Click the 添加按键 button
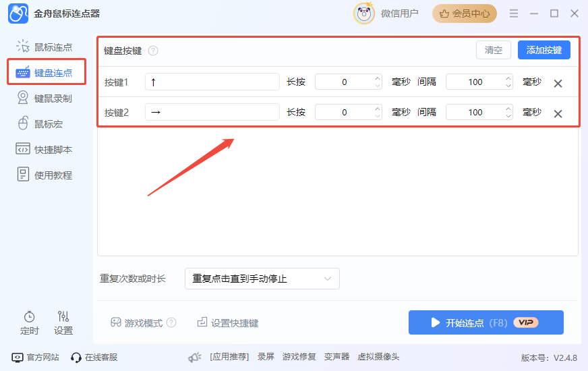The width and height of the screenshot is (588, 371). tap(543, 50)
